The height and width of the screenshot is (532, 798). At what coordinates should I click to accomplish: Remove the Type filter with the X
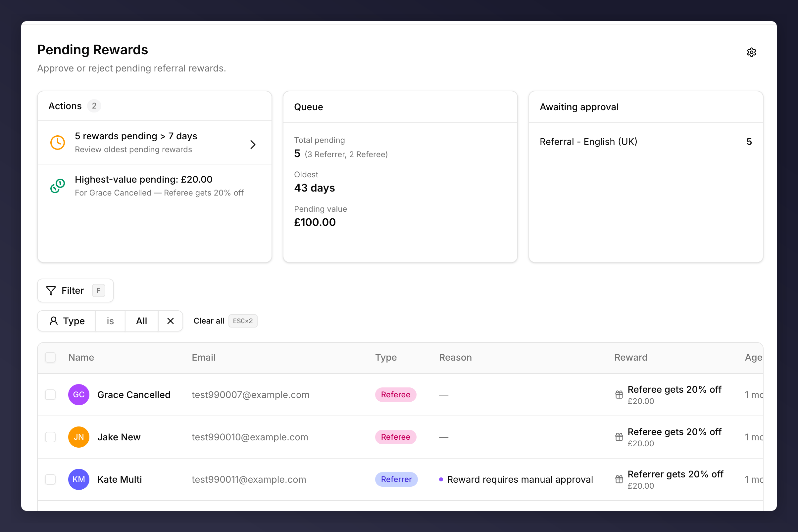click(x=171, y=321)
